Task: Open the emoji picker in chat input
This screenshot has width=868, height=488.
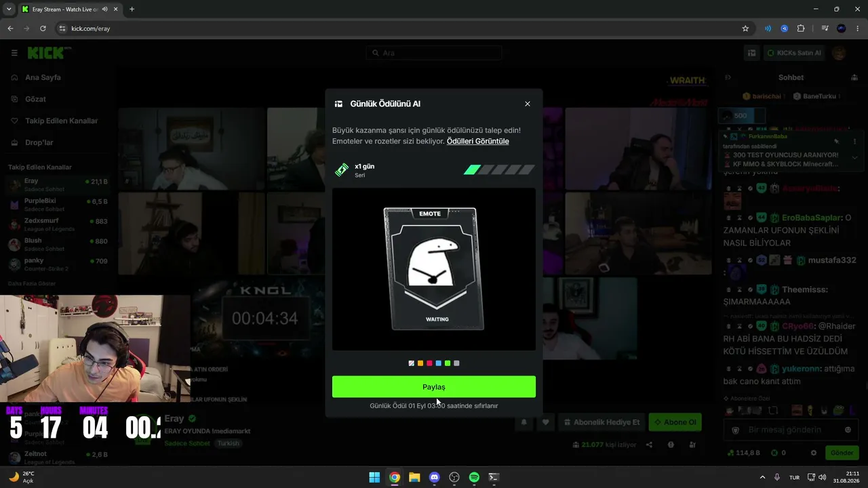Action: pos(848,430)
